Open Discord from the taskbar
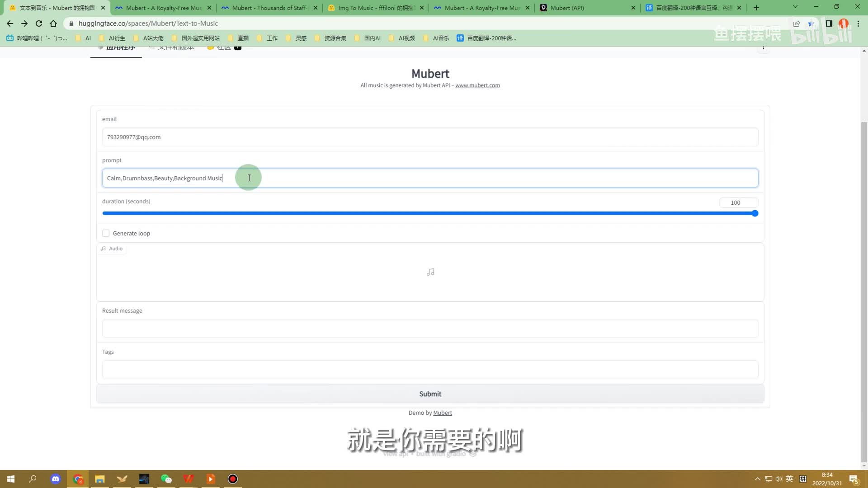 (56, 479)
